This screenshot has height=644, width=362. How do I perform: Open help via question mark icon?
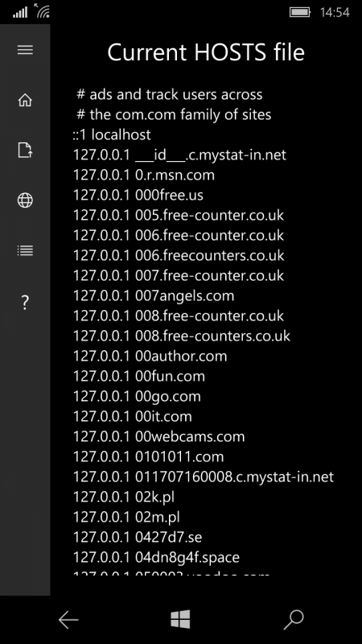(25, 303)
